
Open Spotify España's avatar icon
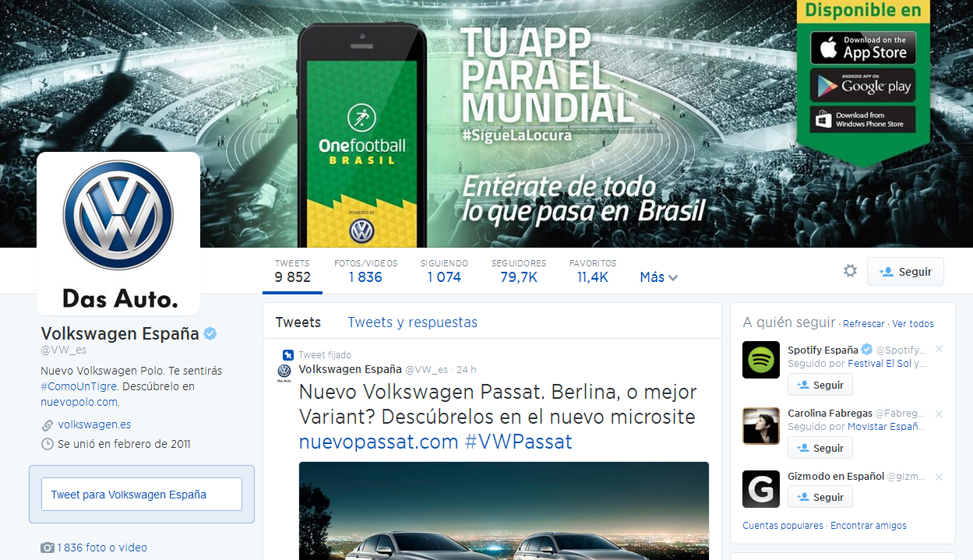coord(761,360)
